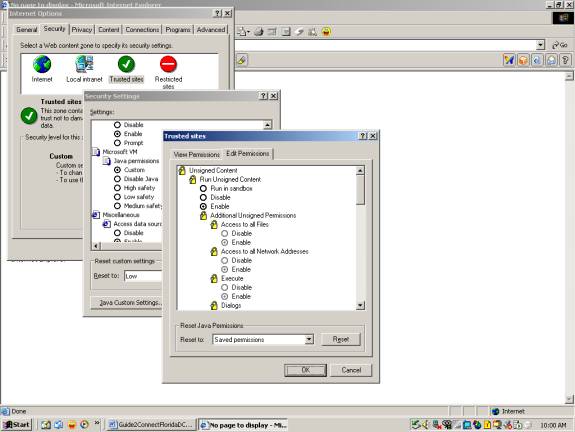Image resolution: width=575 pixels, height=432 pixels.
Task: Select the Local intranet zone icon
Action: tap(84, 64)
